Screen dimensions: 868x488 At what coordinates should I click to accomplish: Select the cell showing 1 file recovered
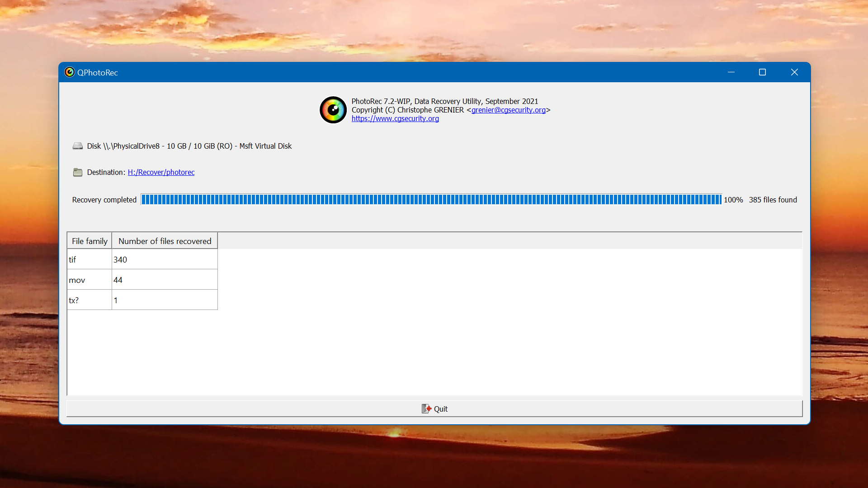pos(165,300)
